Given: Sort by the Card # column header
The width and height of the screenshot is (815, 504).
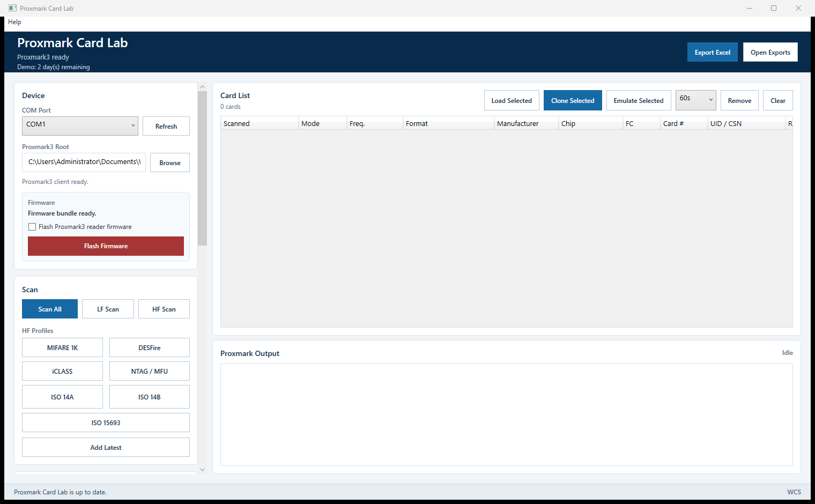Looking at the screenshot, I should [684, 123].
